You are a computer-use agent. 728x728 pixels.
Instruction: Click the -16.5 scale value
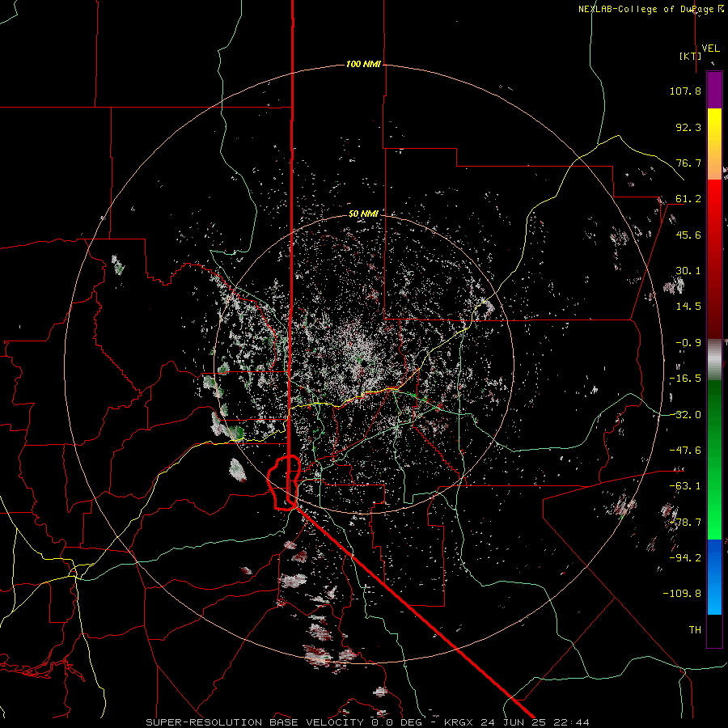click(685, 379)
